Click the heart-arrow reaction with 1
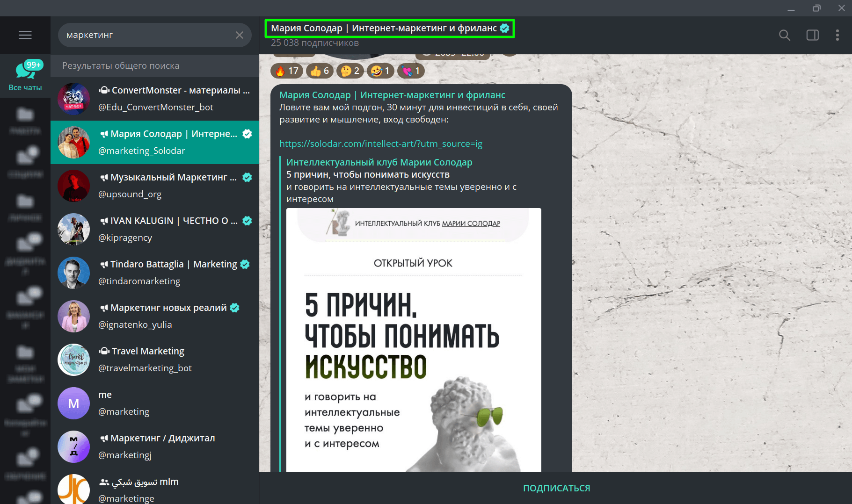The width and height of the screenshot is (852, 504). [411, 71]
